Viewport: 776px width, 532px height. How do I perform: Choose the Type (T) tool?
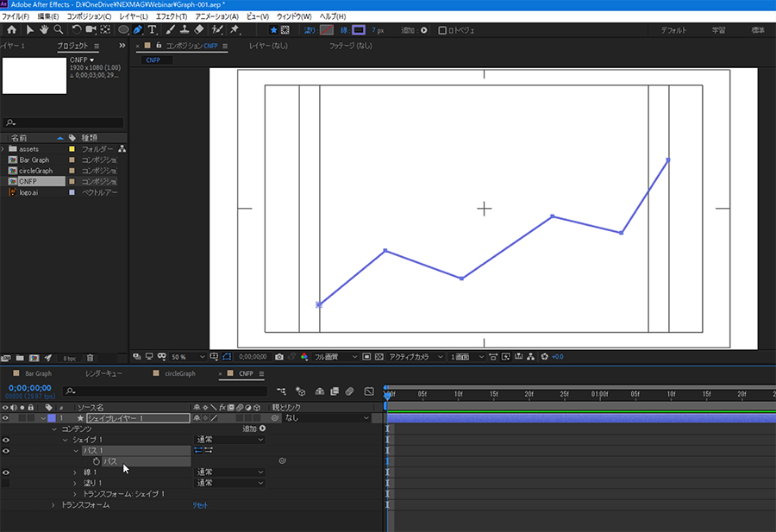(x=153, y=30)
